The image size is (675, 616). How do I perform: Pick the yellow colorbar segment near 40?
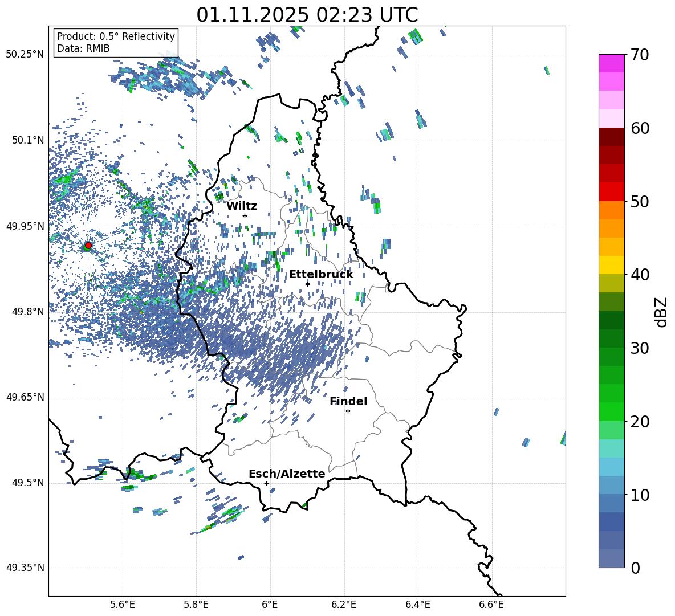point(611,265)
